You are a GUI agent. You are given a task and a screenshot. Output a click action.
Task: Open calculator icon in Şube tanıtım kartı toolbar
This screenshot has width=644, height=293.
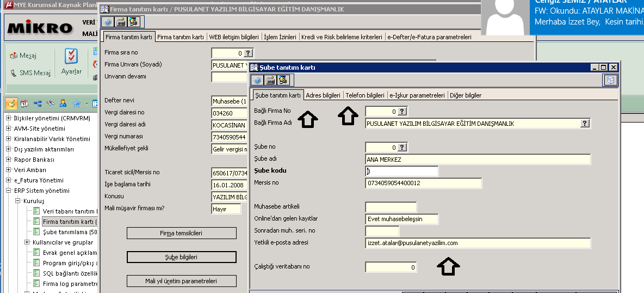(270, 80)
